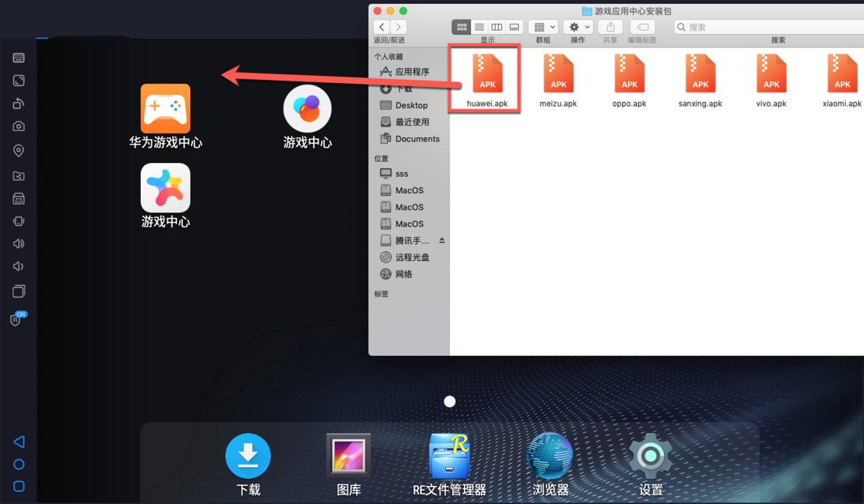
Task: Open the 下载 app in the dock
Action: click(248, 465)
